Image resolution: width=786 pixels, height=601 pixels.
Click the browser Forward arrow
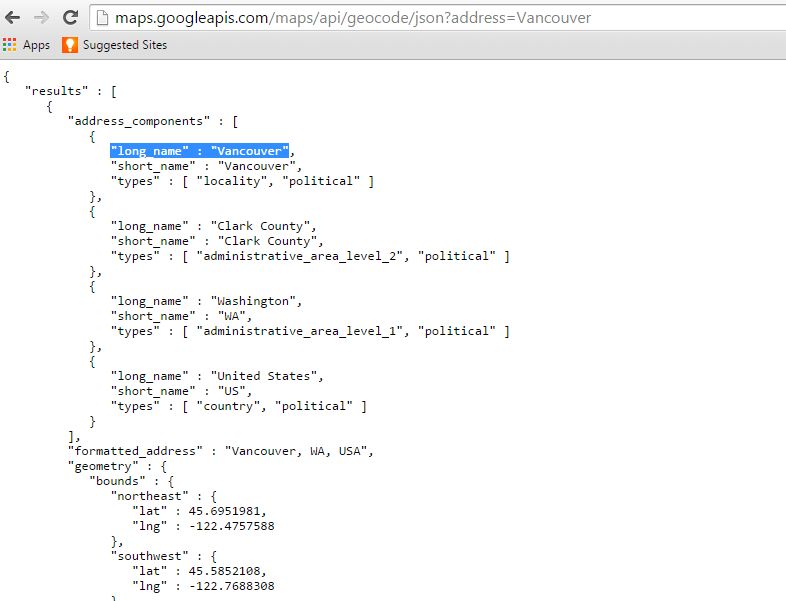41,18
